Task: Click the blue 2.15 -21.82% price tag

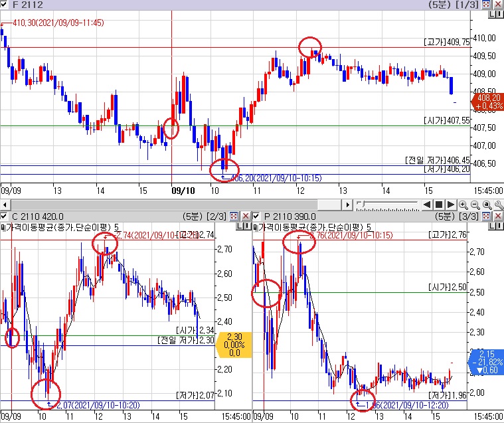Action: point(486,363)
